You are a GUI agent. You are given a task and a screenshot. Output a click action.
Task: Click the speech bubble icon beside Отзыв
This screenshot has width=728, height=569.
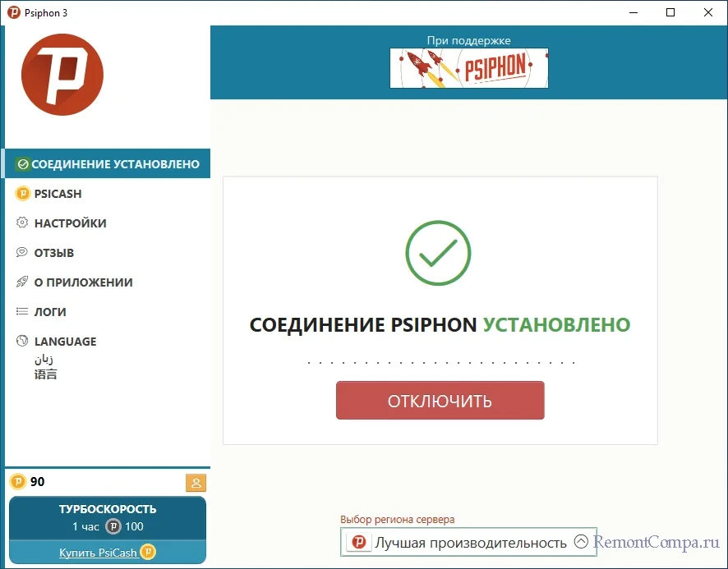coord(22,252)
